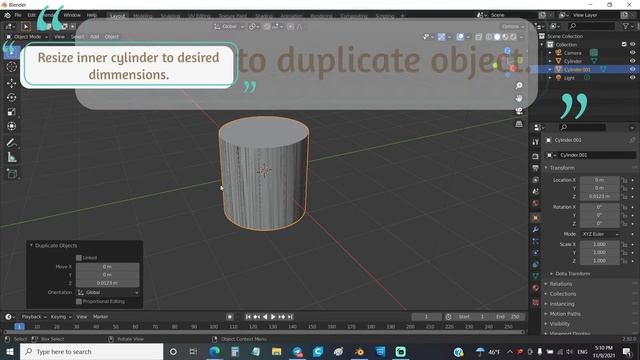This screenshot has width=640, height=360.
Task: Open the Window menu
Action: (72, 15)
